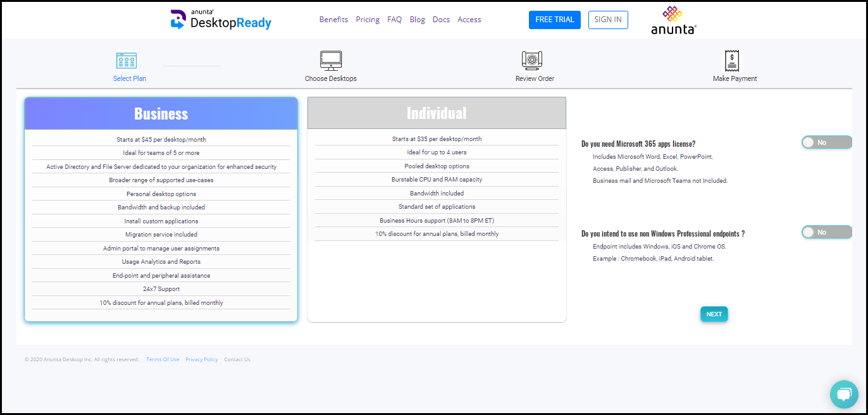Open the Pricing menu item
This screenshot has height=415, width=868.
[x=368, y=20]
